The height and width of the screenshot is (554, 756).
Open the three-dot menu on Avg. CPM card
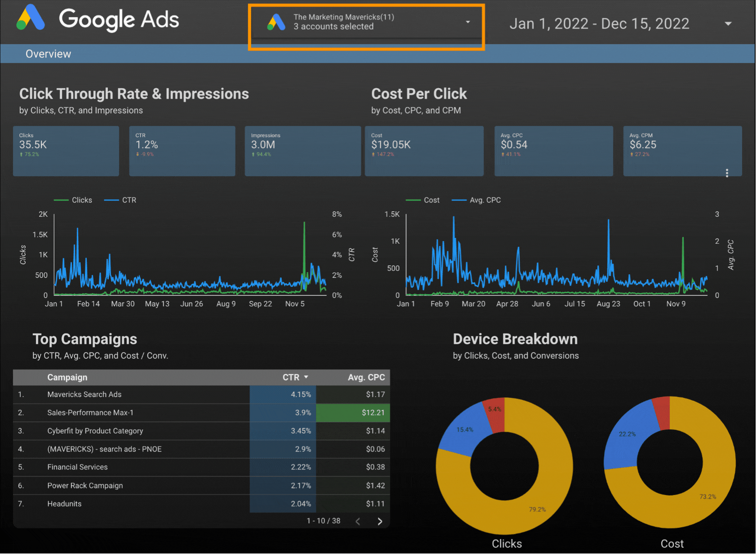coord(727,173)
